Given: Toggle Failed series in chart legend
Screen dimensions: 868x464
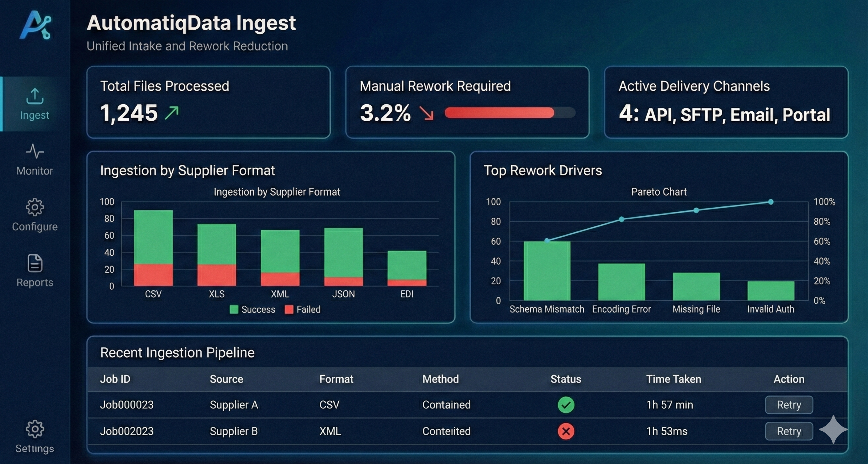Looking at the screenshot, I should click(x=303, y=309).
